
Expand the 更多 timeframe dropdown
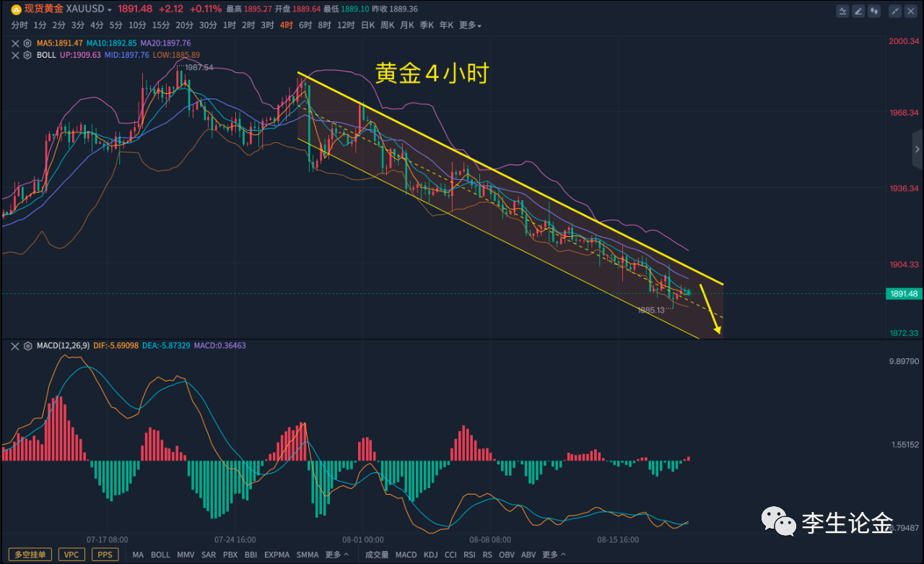pos(470,25)
